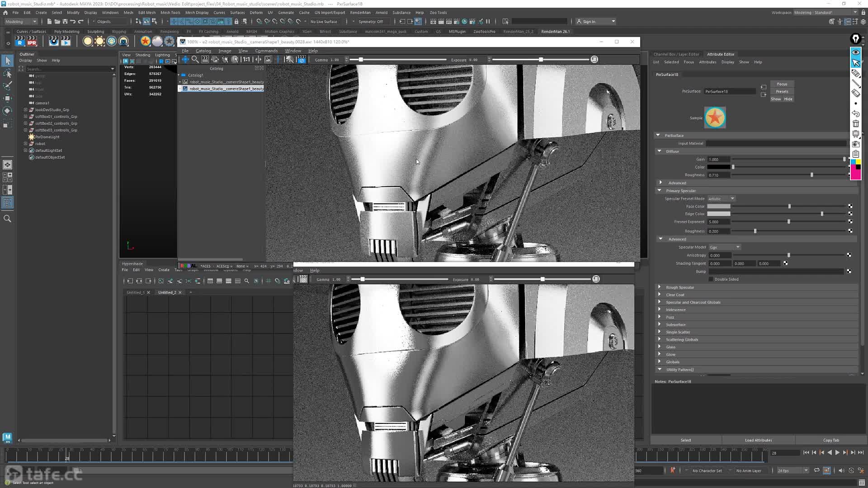Select the Pan tool in the image viewer
The height and width of the screenshot is (488, 868).
[185, 60]
